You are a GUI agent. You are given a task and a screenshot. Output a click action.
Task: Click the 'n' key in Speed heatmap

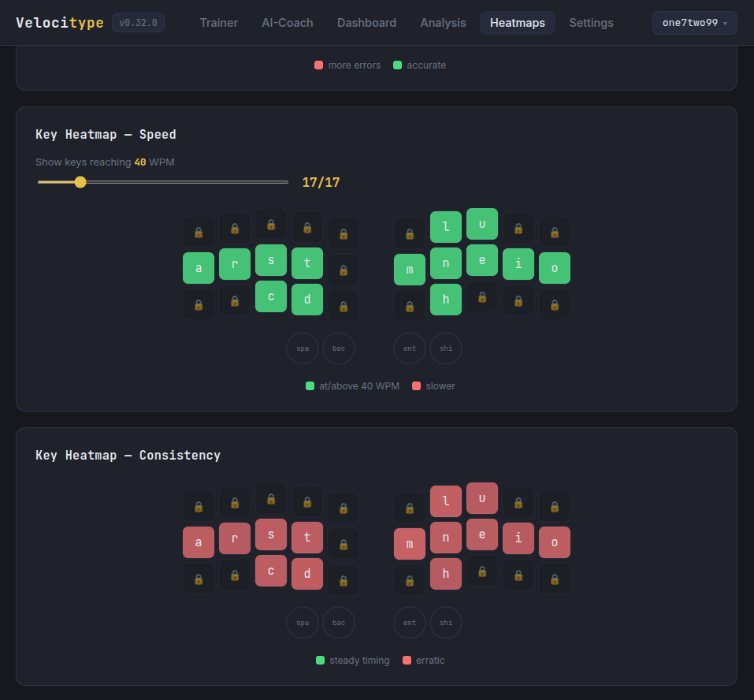click(x=446, y=263)
